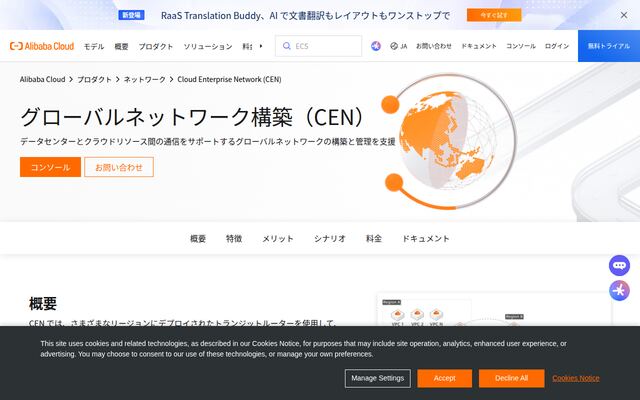Accept cookies
640x400 pixels.
(x=444, y=378)
